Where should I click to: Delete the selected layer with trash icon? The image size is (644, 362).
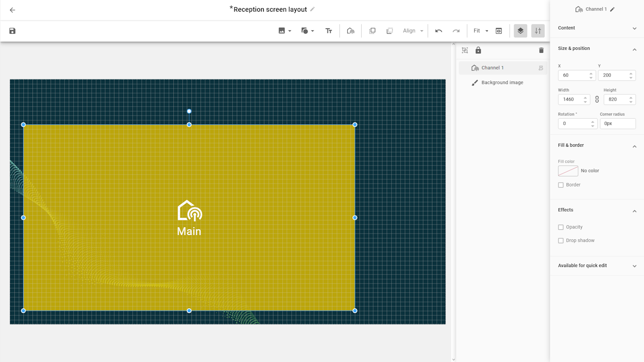pos(541,50)
